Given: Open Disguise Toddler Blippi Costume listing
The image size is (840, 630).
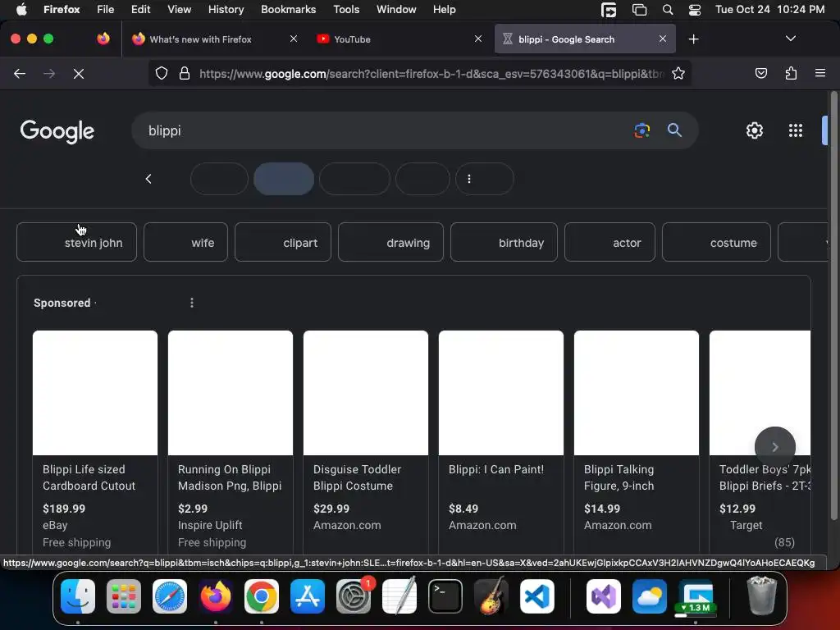Looking at the screenshot, I should (x=357, y=477).
